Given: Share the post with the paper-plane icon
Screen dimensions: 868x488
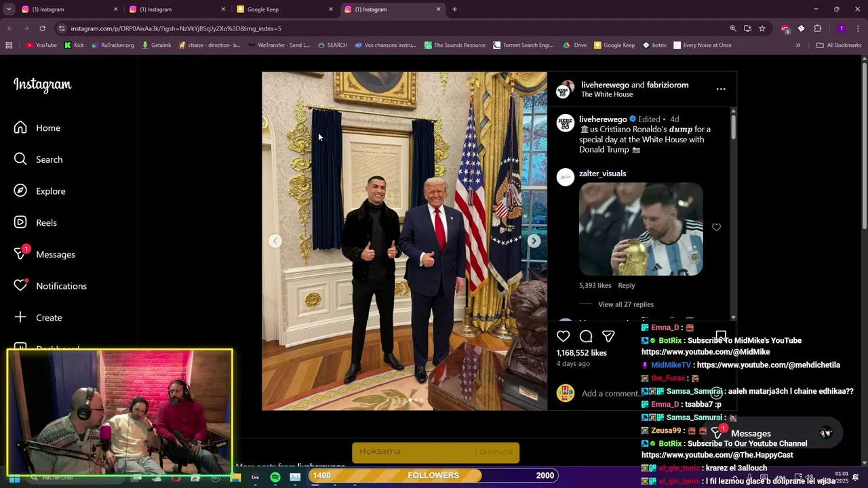Looking at the screenshot, I should (608, 336).
